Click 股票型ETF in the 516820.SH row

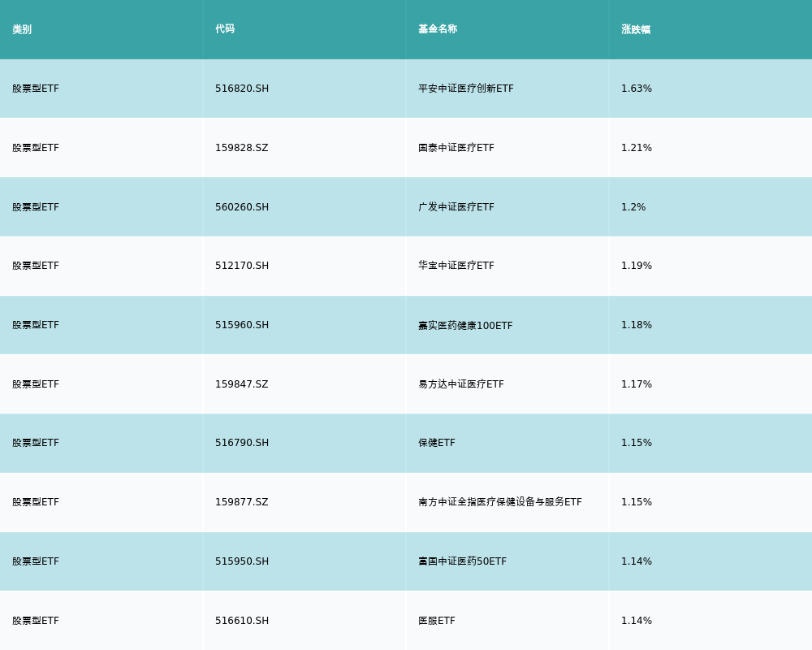pyautogui.click(x=36, y=89)
